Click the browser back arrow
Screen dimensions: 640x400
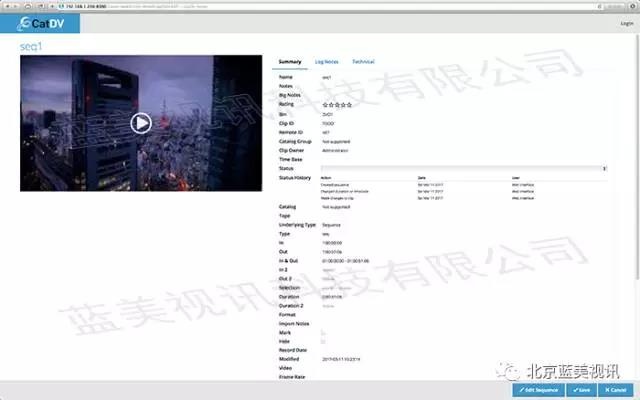(7, 7)
